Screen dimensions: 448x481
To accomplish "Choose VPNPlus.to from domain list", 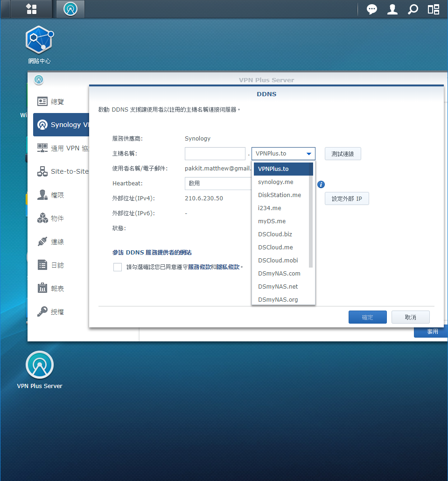I will coord(283,169).
